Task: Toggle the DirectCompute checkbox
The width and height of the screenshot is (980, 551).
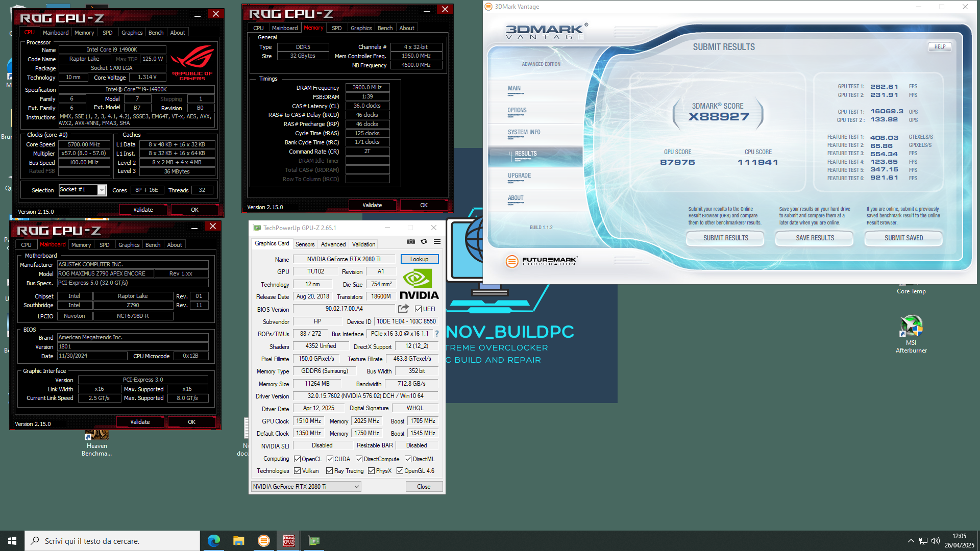Action: click(x=359, y=459)
